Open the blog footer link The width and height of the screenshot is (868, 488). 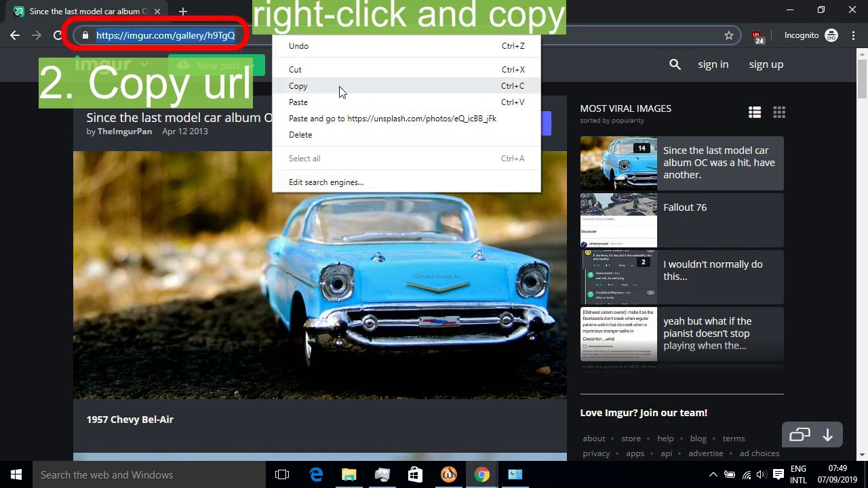[x=698, y=439]
